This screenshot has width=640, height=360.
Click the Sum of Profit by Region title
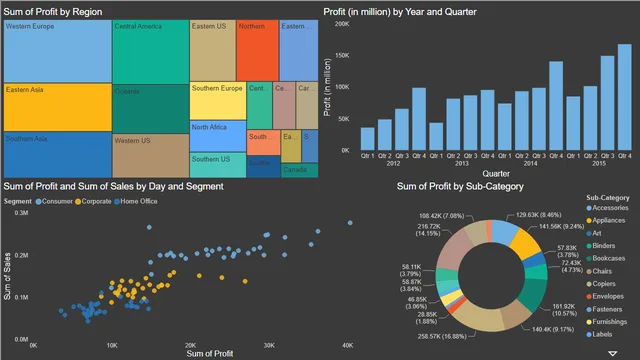pos(53,12)
